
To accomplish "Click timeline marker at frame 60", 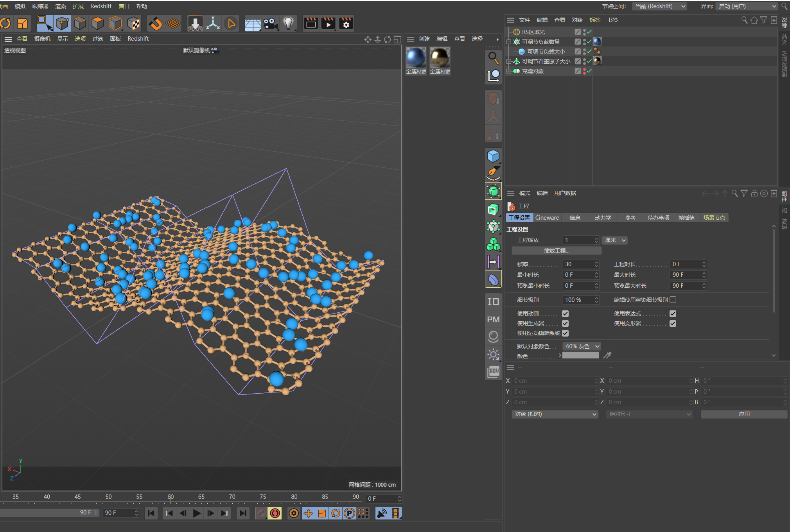I will [171, 497].
